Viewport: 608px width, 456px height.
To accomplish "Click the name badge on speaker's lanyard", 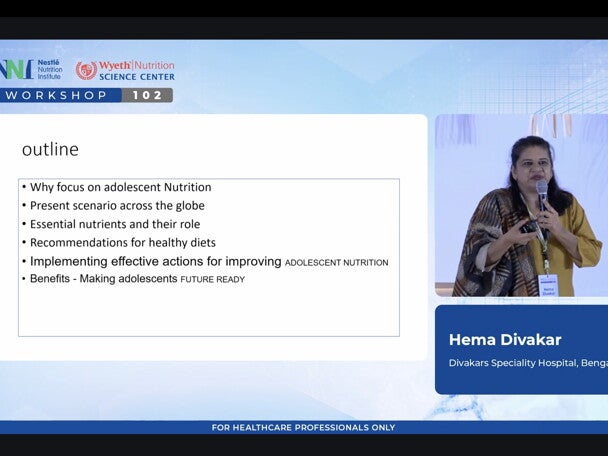I will (x=547, y=284).
